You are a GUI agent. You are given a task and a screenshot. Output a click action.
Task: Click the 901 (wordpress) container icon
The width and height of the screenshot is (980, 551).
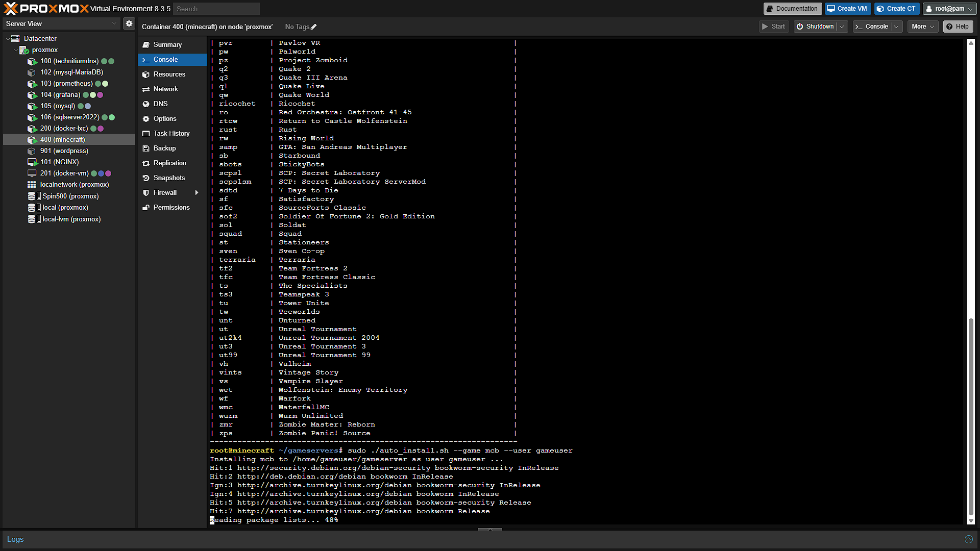(x=32, y=151)
